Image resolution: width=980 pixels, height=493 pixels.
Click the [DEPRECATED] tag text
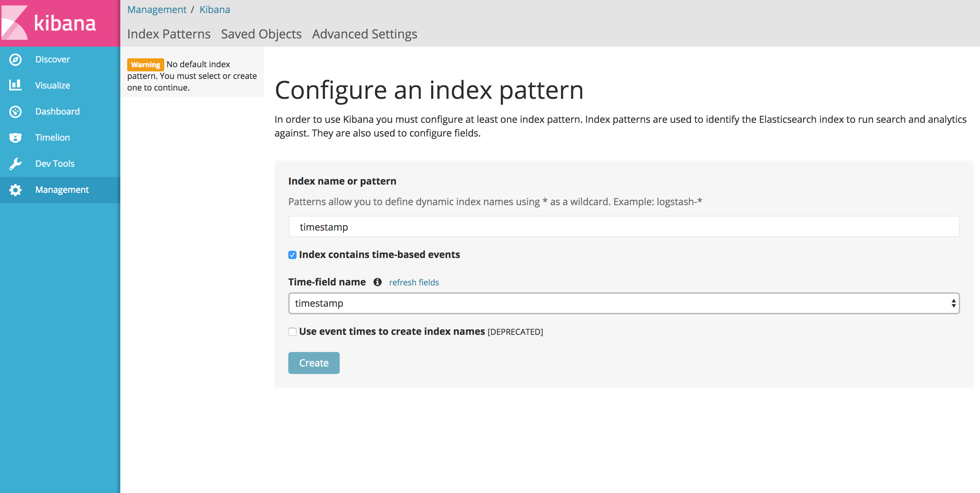[x=515, y=332]
